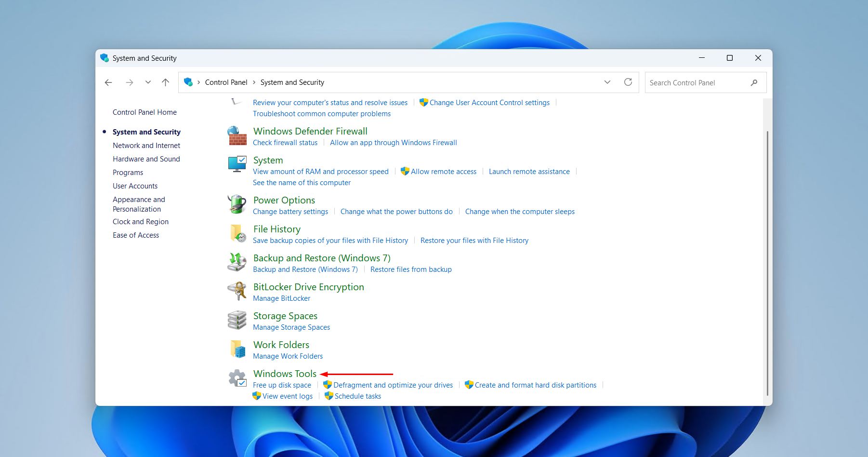Select Control Panel in the breadcrumb
Image resolution: width=868 pixels, height=457 pixels.
226,82
